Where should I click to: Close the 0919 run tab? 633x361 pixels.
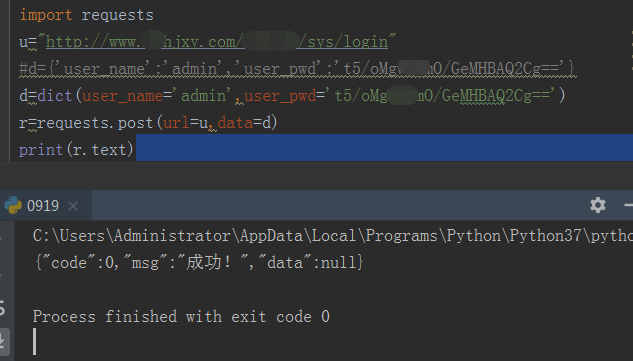point(73,206)
